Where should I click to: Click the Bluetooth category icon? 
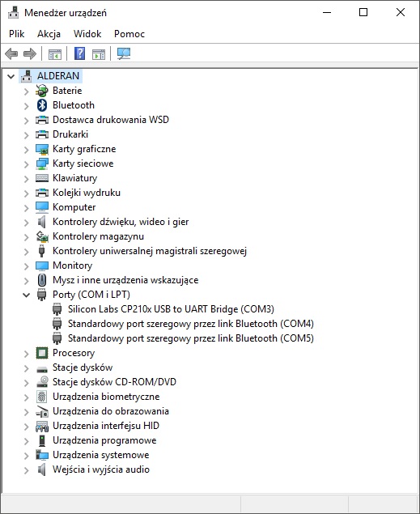[x=41, y=105]
